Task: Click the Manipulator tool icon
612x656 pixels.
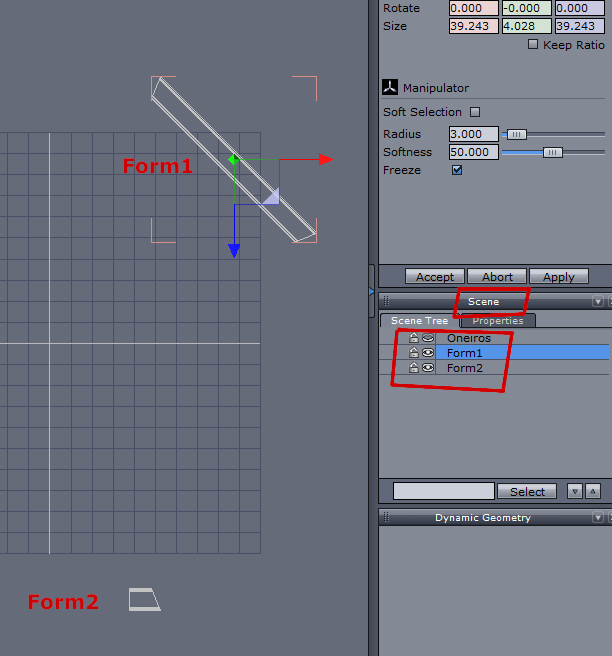Action: pyautogui.click(x=390, y=87)
